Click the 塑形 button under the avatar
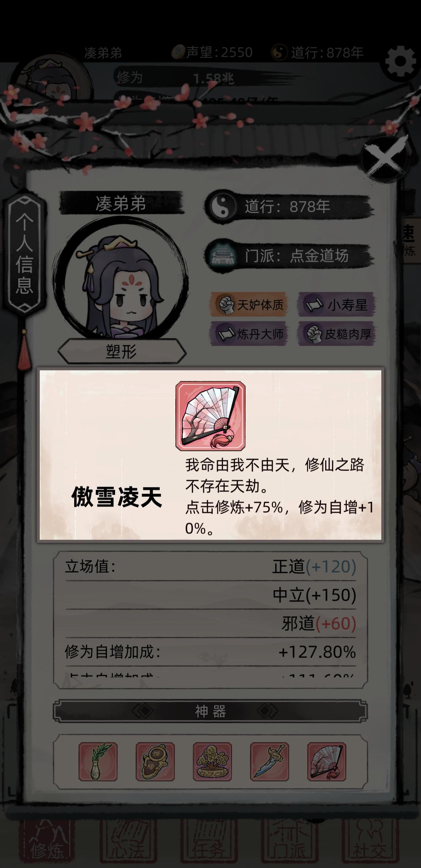Image resolution: width=421 pixels, height=868 pixels. coord(122,351)
